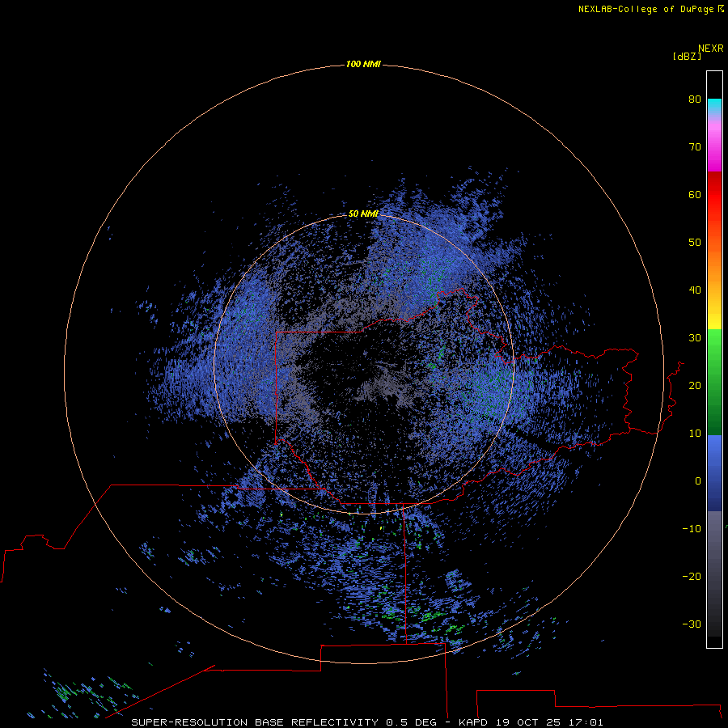Viewport: 728px width, 728px height.
Task: Click the -20 dBZ scale value
Action: [x=692, y=576]
